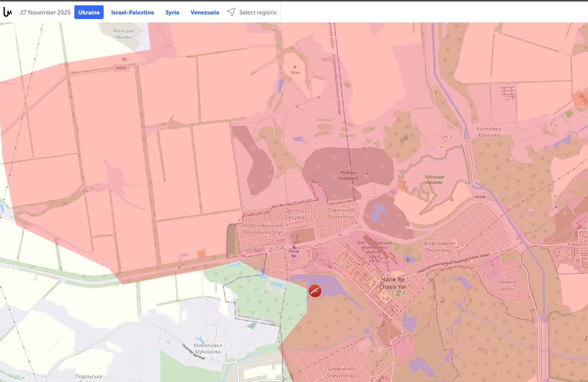The height and width of the screenshot is (382, 588).
Task: Open the Venezuela map tab
Action: (x=205, y=12)
